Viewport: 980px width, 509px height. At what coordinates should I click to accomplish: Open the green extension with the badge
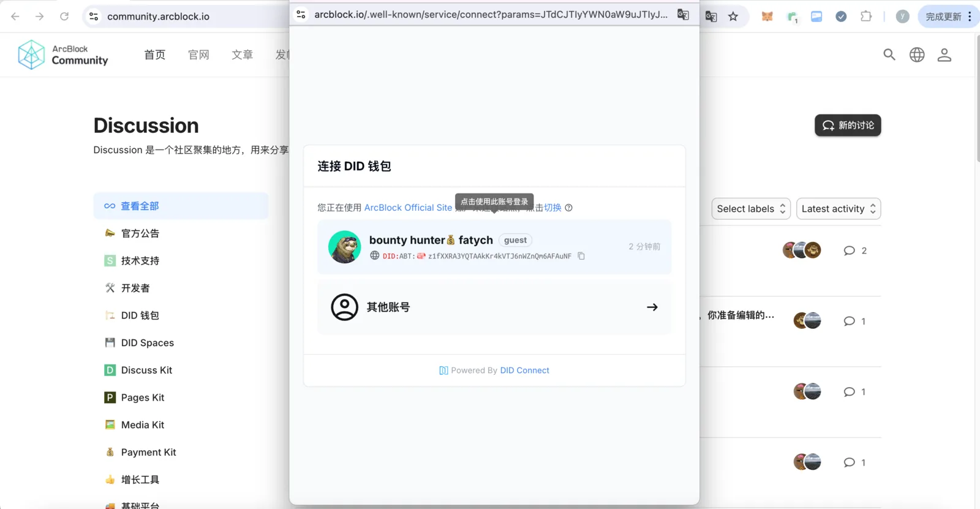click(792, 17)
